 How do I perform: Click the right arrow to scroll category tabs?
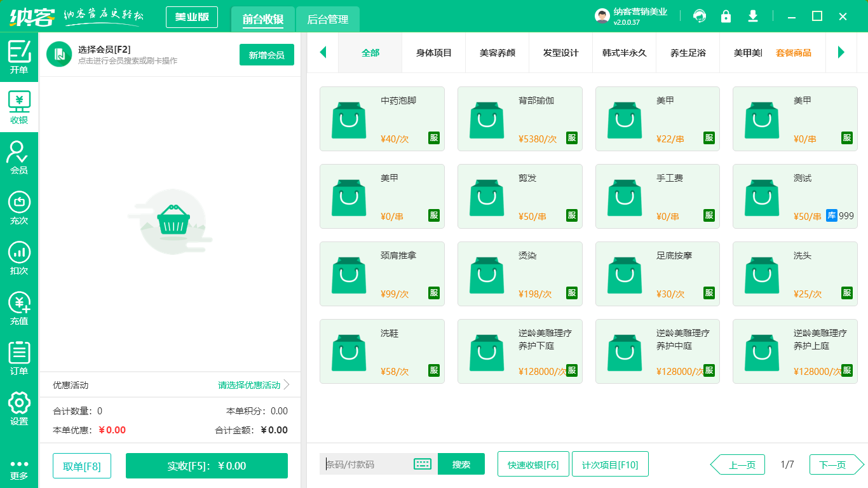click(x=842, y=53)
